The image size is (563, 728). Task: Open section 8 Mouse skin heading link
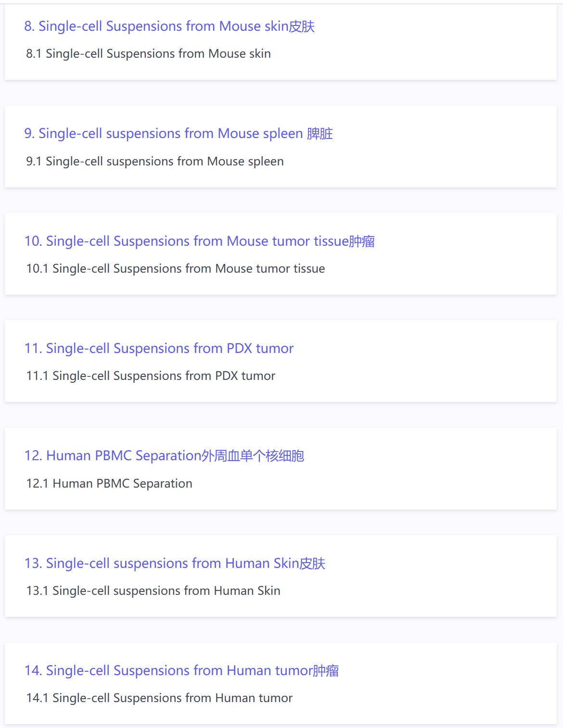(x=169, y=26)
